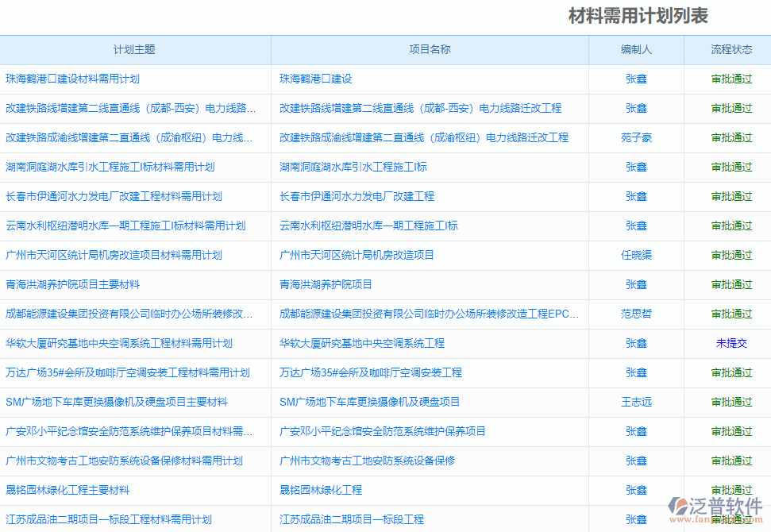Check the 未提交 status of 华软大厦 plan
This screenshot has width=771, height=532.
(x=730, y=343)
